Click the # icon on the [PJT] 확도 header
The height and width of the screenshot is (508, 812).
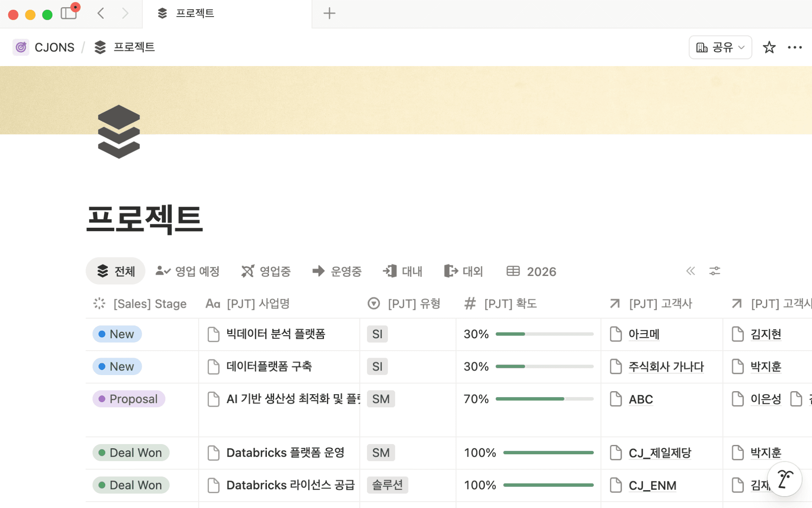point(470,303)
